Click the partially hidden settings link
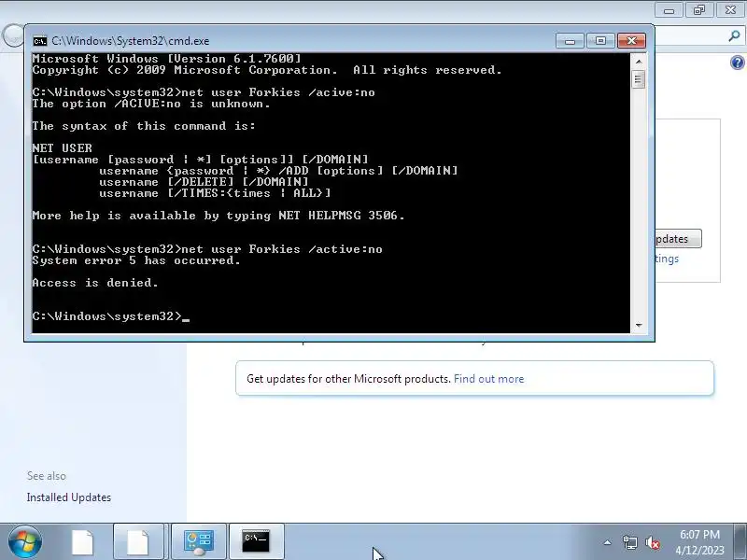The height and width of the screenshot is (560, 747). (x=667, y=259)
